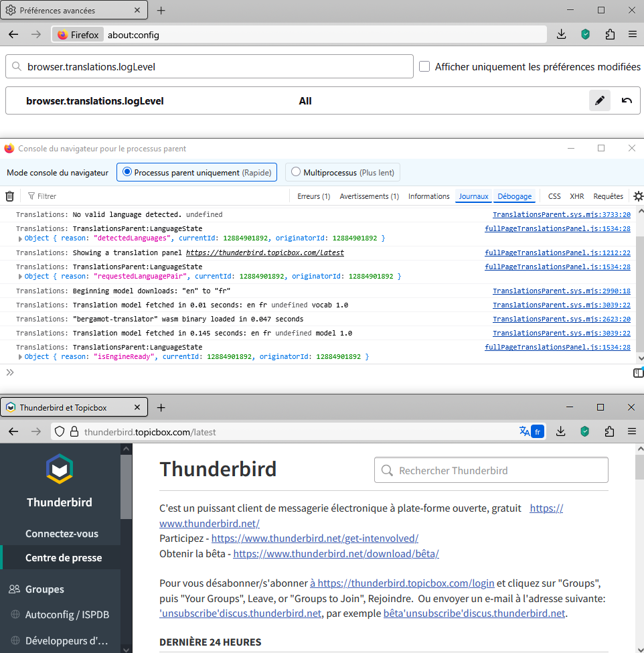This screenshot has height=653, width=644.
Task: Click the green shield extension in about:config window
Action: [x=585, y=35]
